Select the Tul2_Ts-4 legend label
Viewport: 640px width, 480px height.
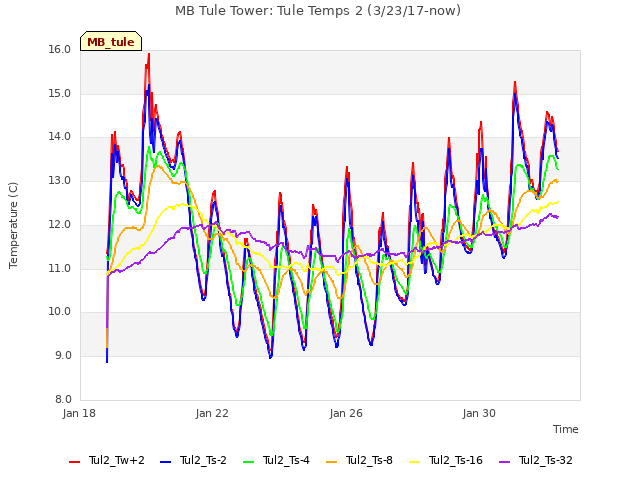click(286, 460)
